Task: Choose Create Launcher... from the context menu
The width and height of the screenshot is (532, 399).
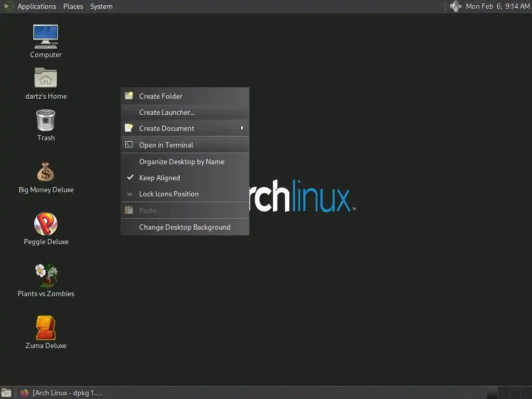Action: click(185, 112)
